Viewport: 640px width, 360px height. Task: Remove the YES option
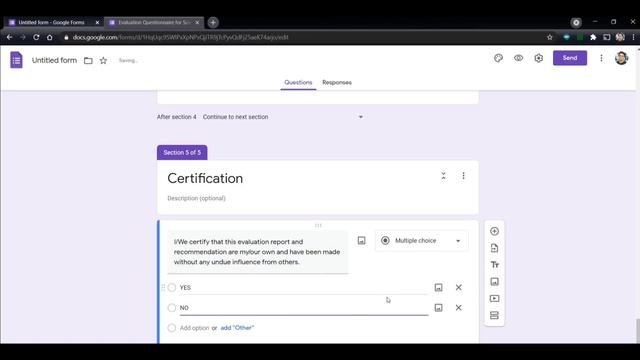click(x=459, y=287)
